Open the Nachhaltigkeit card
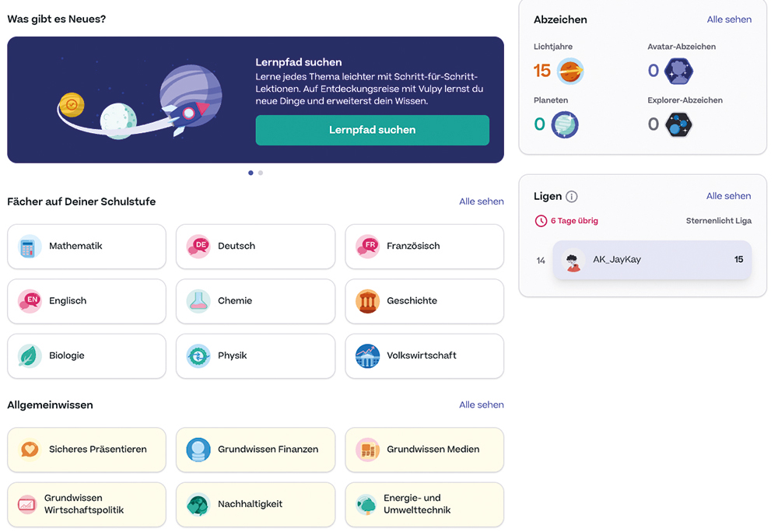The image size is (778, 532). [255, 505]
